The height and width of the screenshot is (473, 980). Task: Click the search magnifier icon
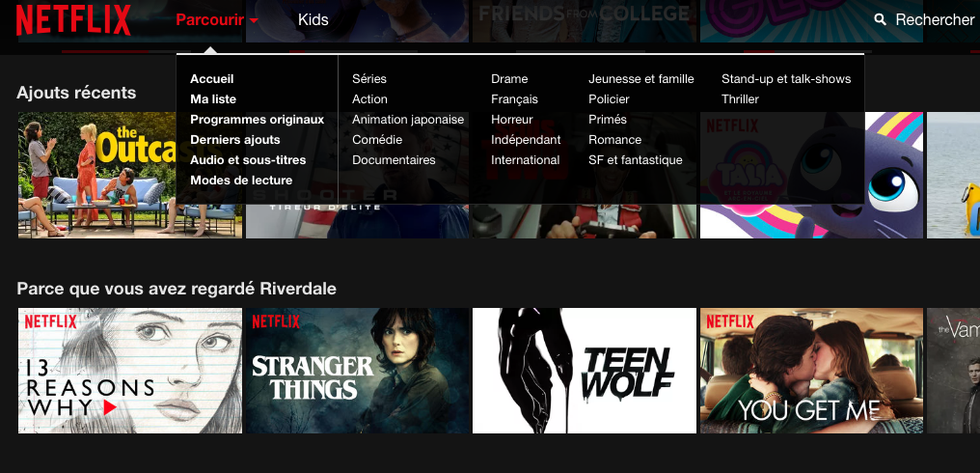880,20
